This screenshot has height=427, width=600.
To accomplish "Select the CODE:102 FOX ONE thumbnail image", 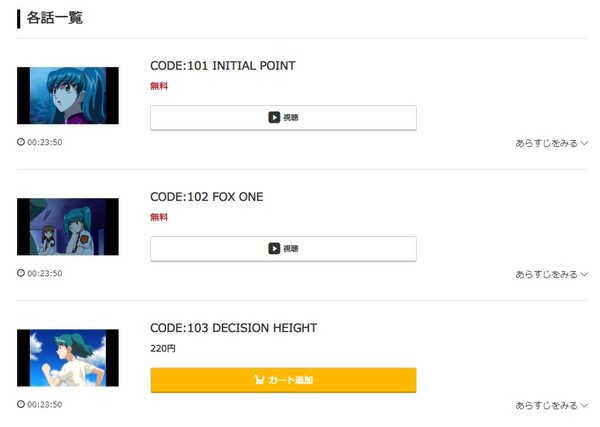I will (68, 227).
